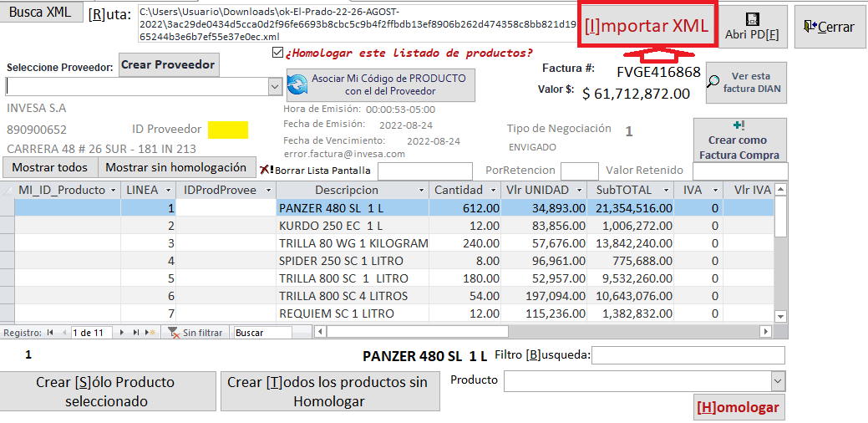Click the yellow ID Proveedor box
The width and height of the screenshot is (868, 423).
[228, 130]
